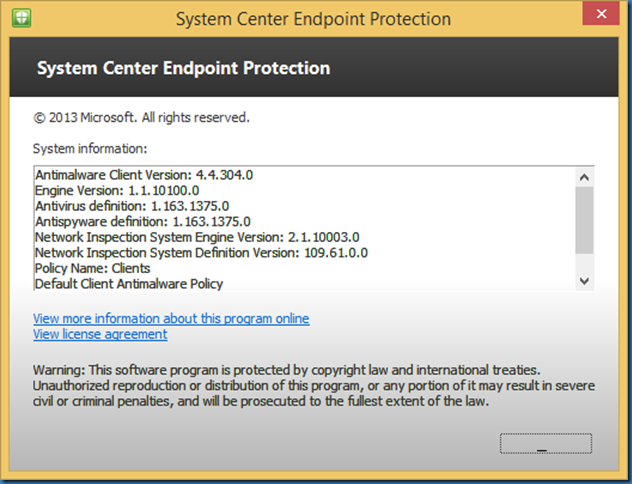Select the Default Client Antimalware Policy line

129,284
